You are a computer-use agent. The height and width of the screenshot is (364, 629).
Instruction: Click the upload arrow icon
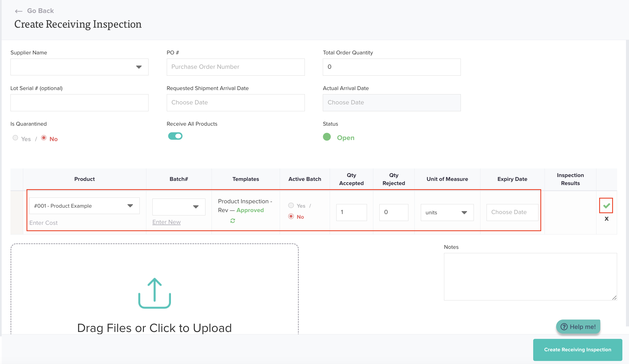[154, 293]
